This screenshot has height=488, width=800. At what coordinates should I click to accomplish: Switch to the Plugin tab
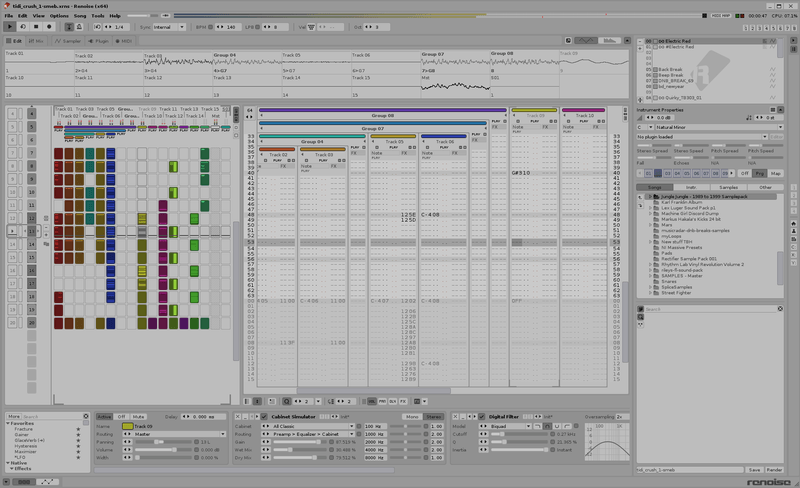(98, 41)
